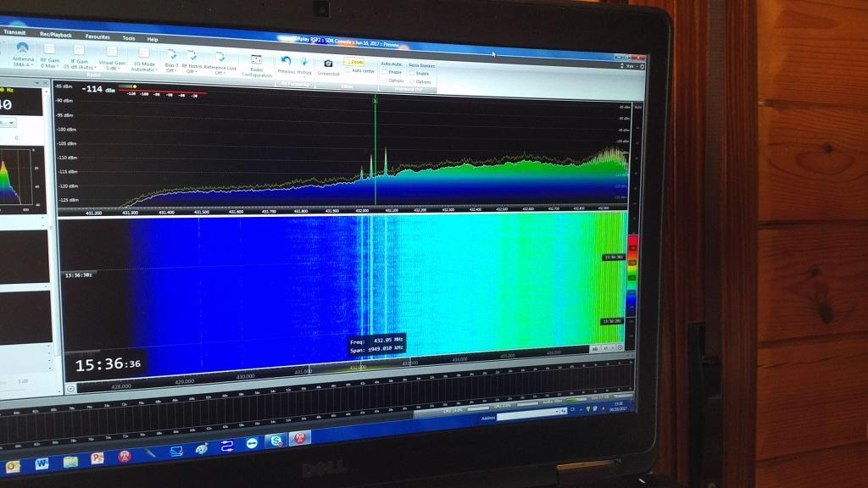Open Auto-mute Options
Viewport: 868px width, 488px height.
pos(392,80)
